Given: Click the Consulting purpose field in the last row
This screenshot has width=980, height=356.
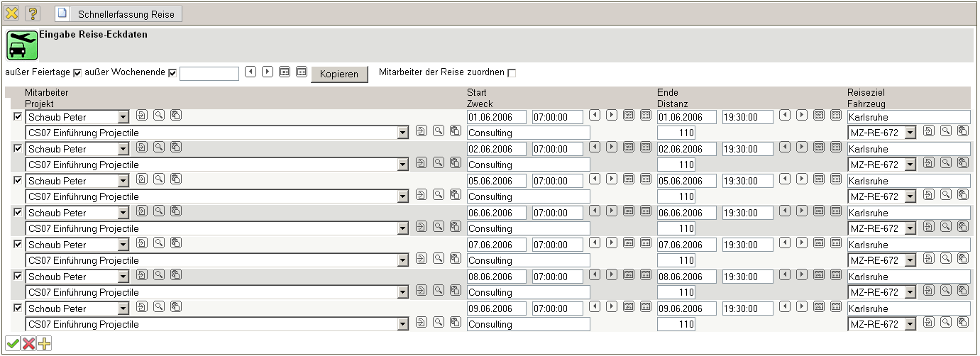Looking at the screenshot, I should click(528, 324).
